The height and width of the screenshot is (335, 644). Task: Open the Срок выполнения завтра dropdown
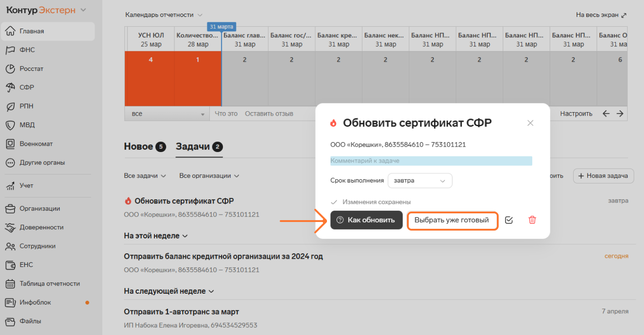420,180
